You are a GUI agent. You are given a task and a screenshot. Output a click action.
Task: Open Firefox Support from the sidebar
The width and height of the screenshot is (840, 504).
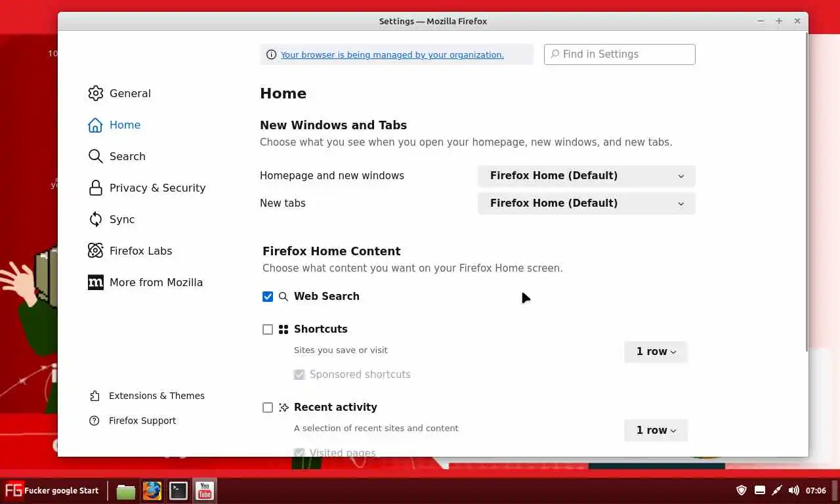(x=133, y=421)
